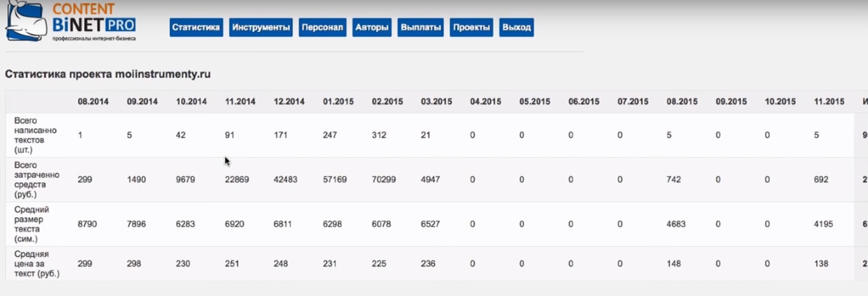The width and height of the screenshot is (868, 296).
Task: Click the average price value 230
Action: click(183, 264)
